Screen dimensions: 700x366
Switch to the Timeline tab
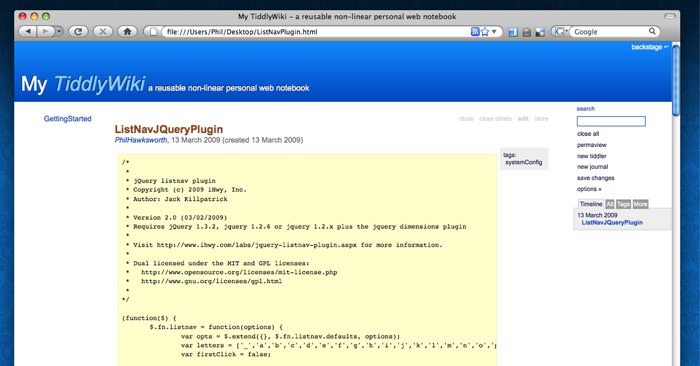(591, 204)
